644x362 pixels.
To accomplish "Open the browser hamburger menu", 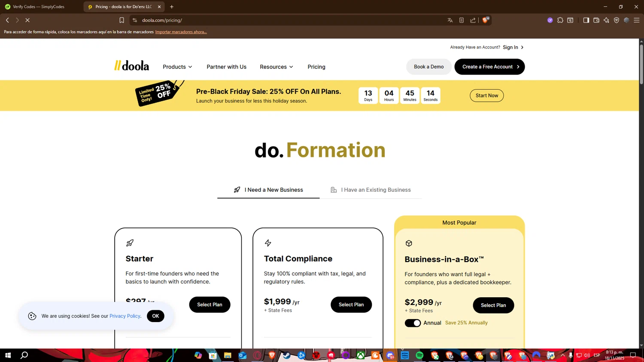I will coord(637,20).
